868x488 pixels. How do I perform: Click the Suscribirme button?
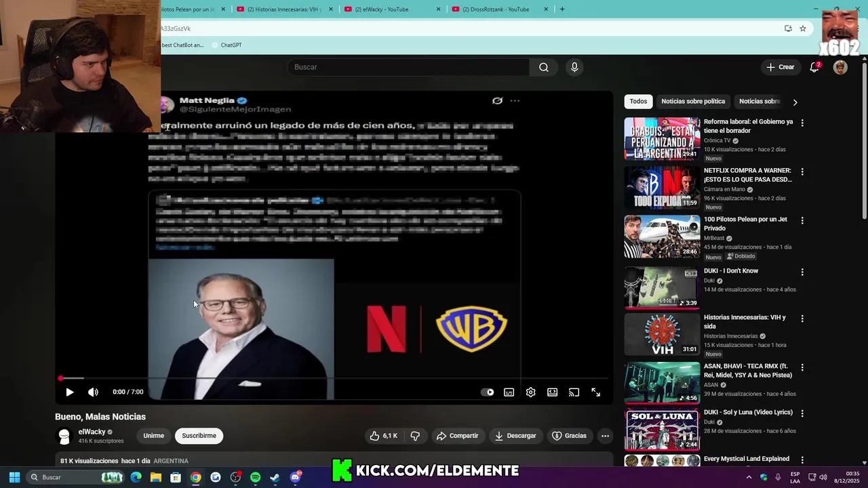(199, 436)
